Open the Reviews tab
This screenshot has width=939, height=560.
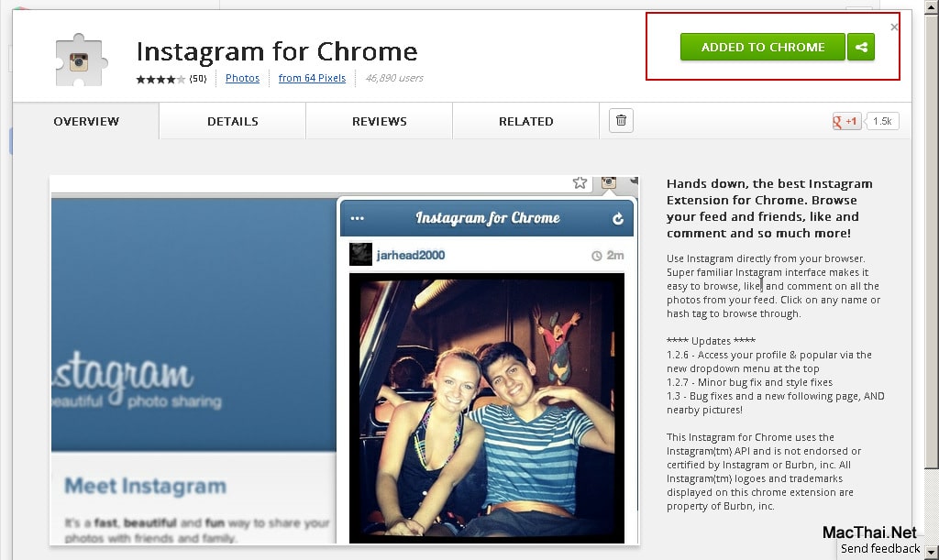[379, 122]
